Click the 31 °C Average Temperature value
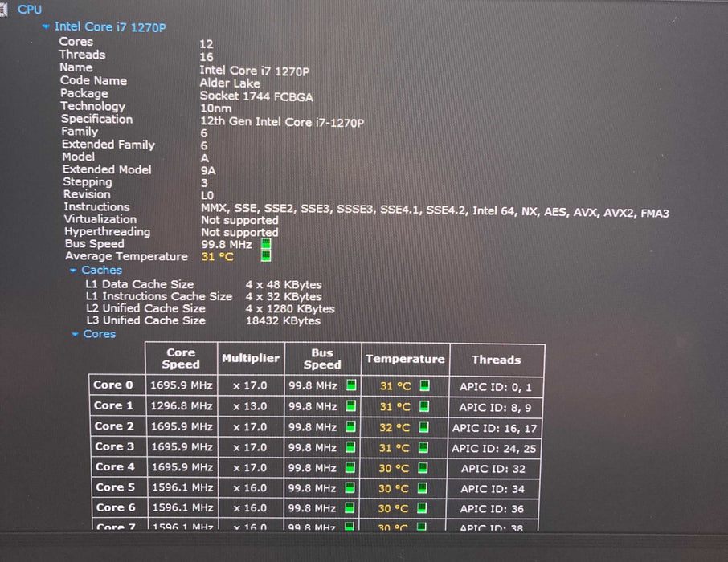728x562 pixels. tap(217, 257)
